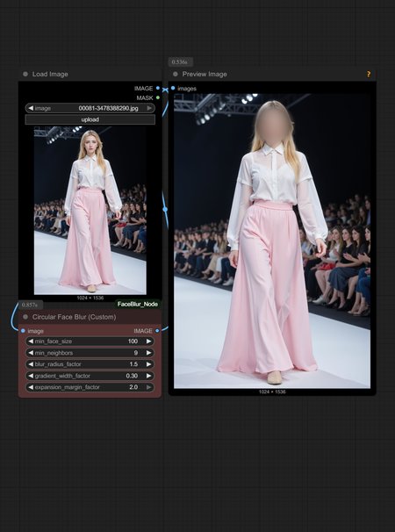The width and height of the screenshot is (395, 532).
Task: Click the IMAGE output port on Load Image
Action: [x=158, y=88]
